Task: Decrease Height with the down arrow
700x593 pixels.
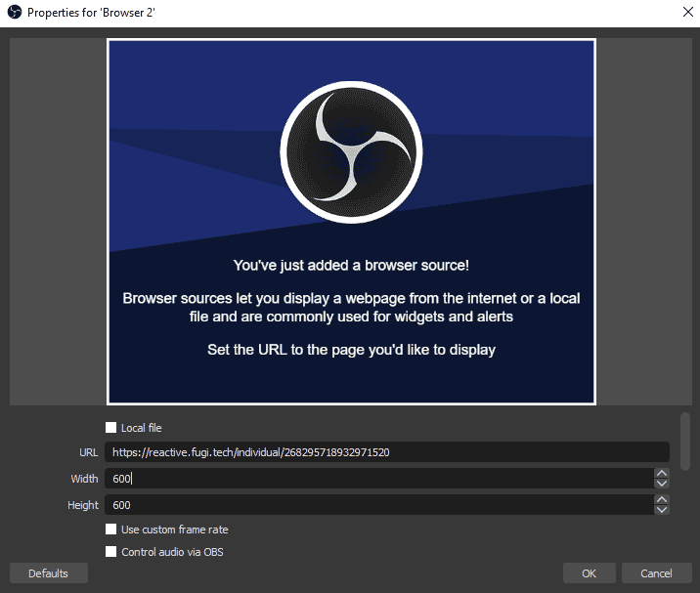Action: (662, 510)
